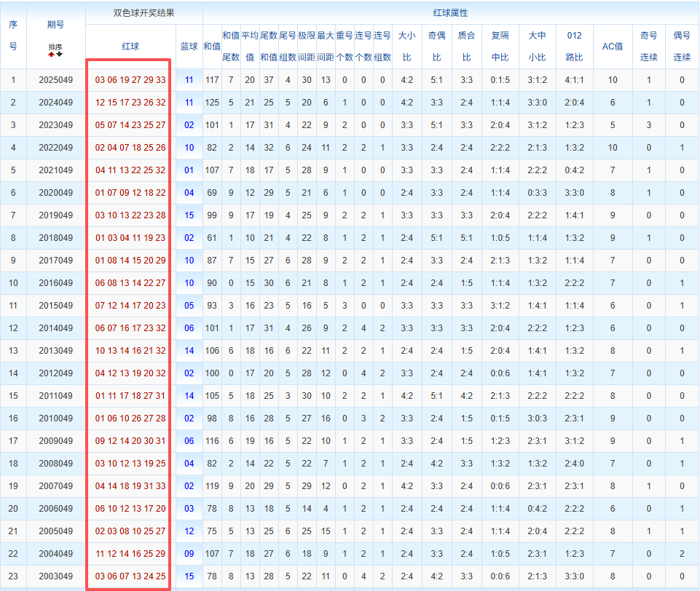
Task: Click the 偶号连续 column header
Action: [x=682, y=47]
